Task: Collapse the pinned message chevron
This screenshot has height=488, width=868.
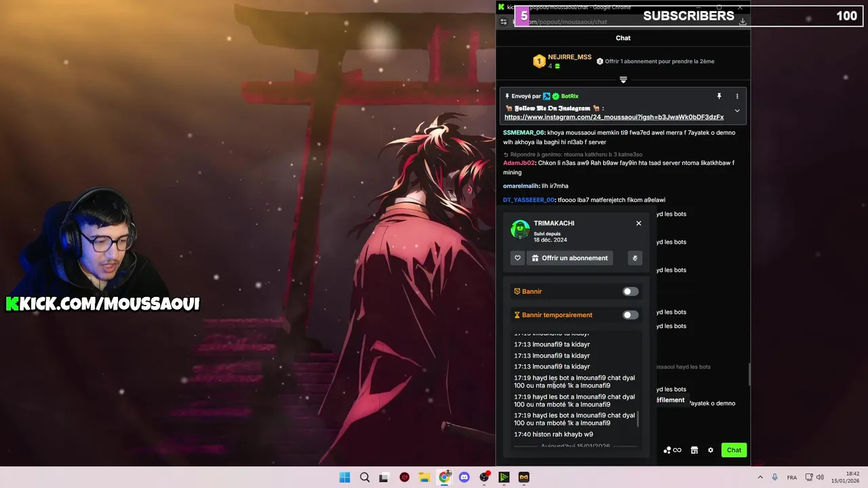Action: tap(737, 110)
